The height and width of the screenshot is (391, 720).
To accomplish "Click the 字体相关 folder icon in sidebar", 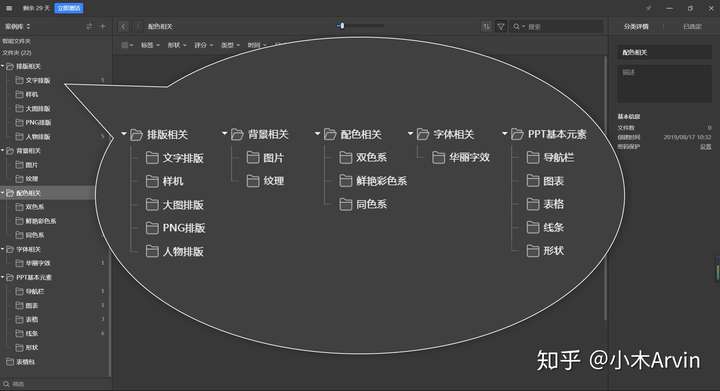I will point(10,249).
